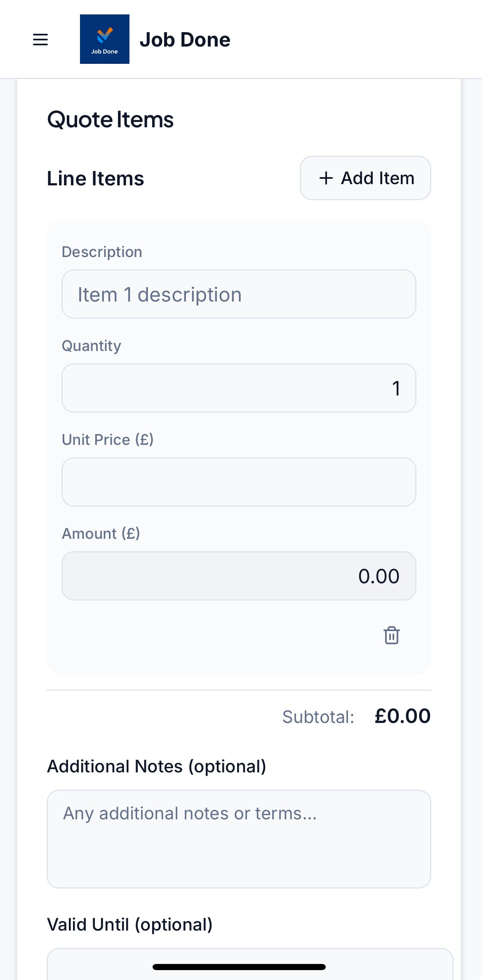Viewport: 482px width, 980px height.
Task: Click the read-only Amount field showing 0.00
Action: pos(239,575)
